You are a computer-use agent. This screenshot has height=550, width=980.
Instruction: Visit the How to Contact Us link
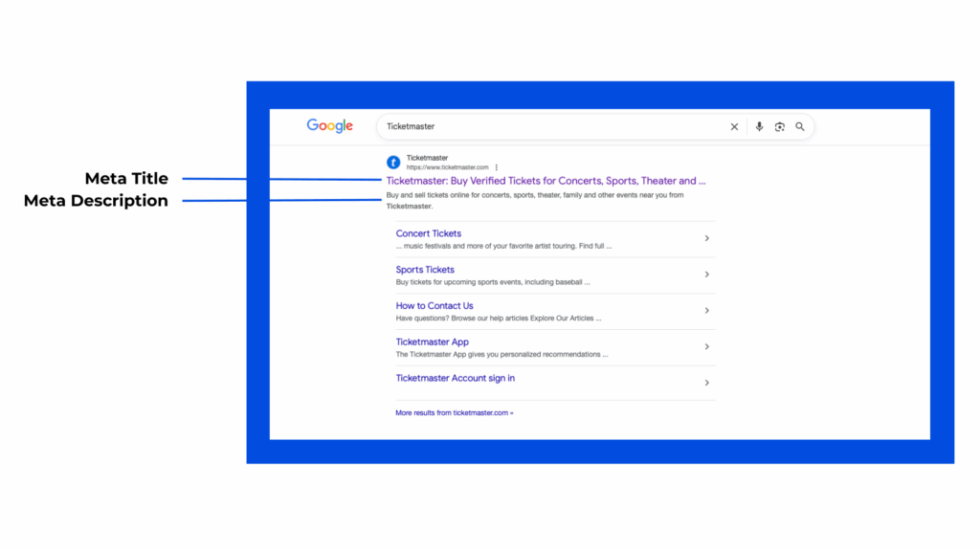[434, 306]
